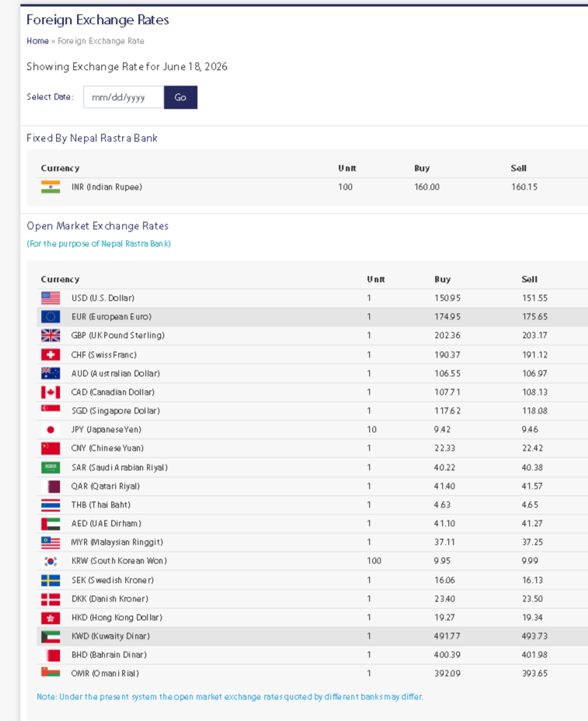The height and width of the screenshot is (721, 588).
Task: Select 'OMR (Omani Rial)' text
Action: point(105,673)
